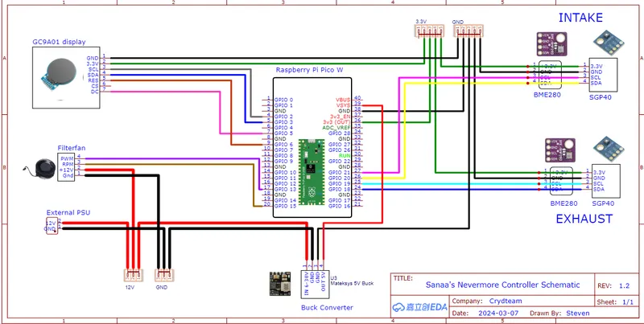Click the GC9A01 round display image

[x=59, y=74]
